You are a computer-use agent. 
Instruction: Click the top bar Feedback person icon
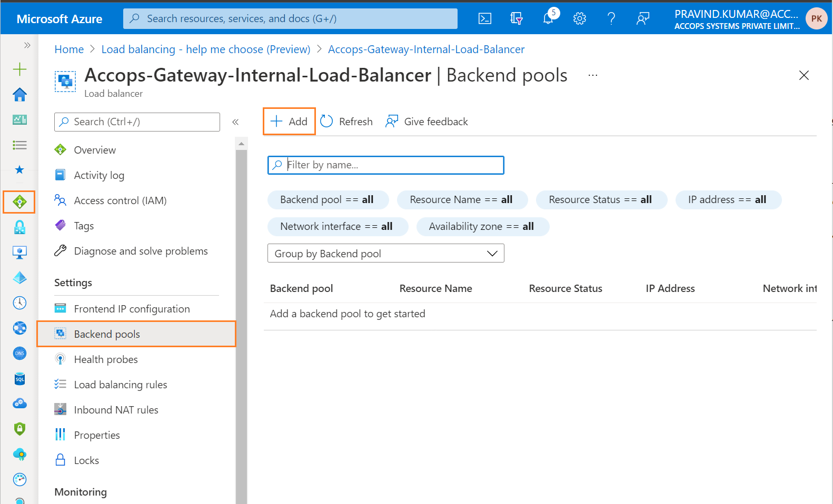pos(643,18)
